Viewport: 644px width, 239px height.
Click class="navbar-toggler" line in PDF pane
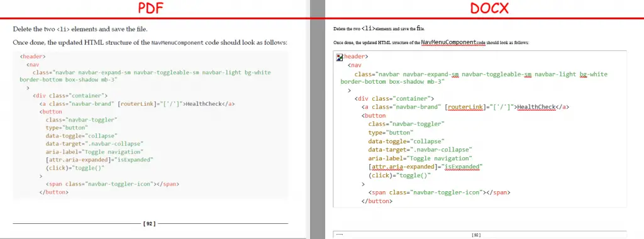82,119
